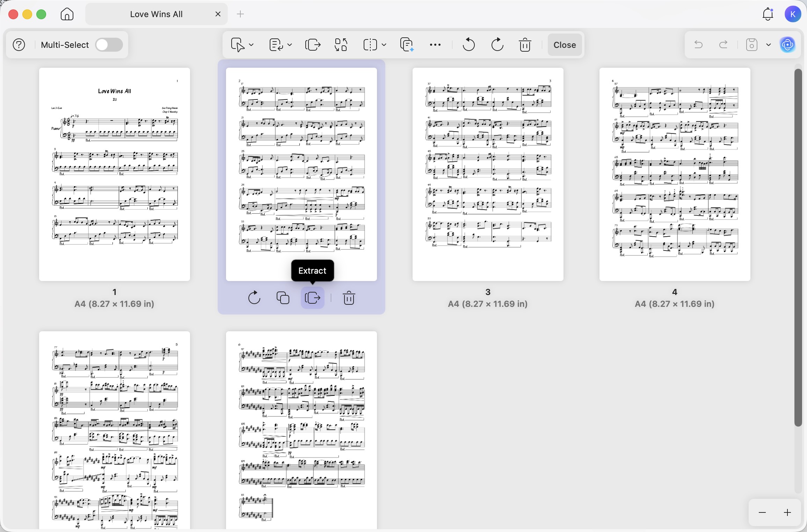Open the K user account avatar
The height and width of the screenshot is (532, 807).
click(793, 14)
